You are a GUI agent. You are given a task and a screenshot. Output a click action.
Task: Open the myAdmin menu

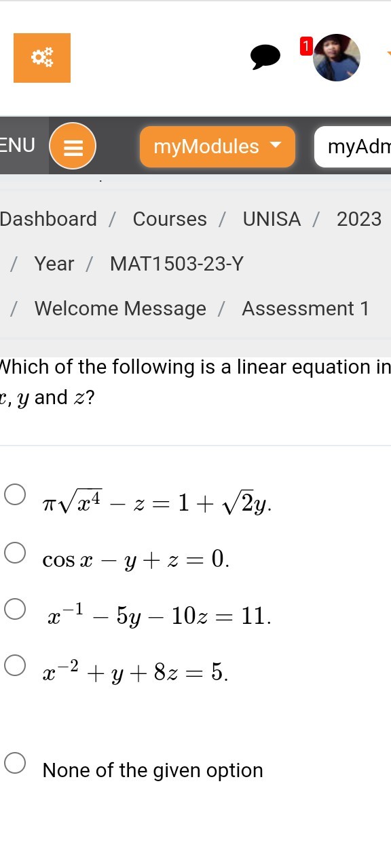(353, 146)
